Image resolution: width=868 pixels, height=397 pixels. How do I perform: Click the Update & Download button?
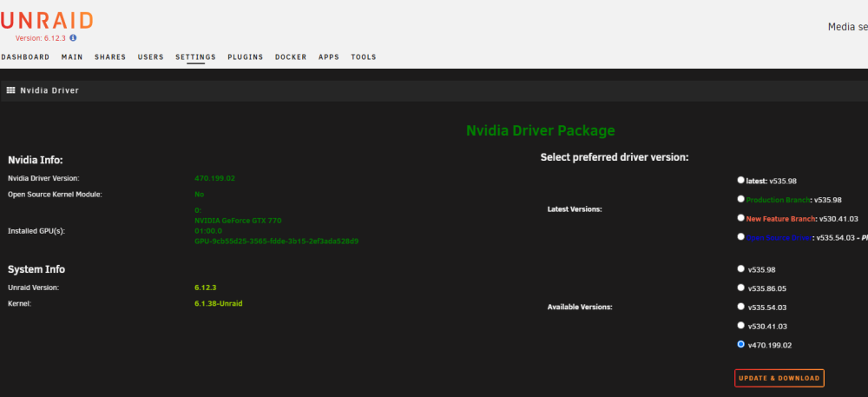[779, 378]
